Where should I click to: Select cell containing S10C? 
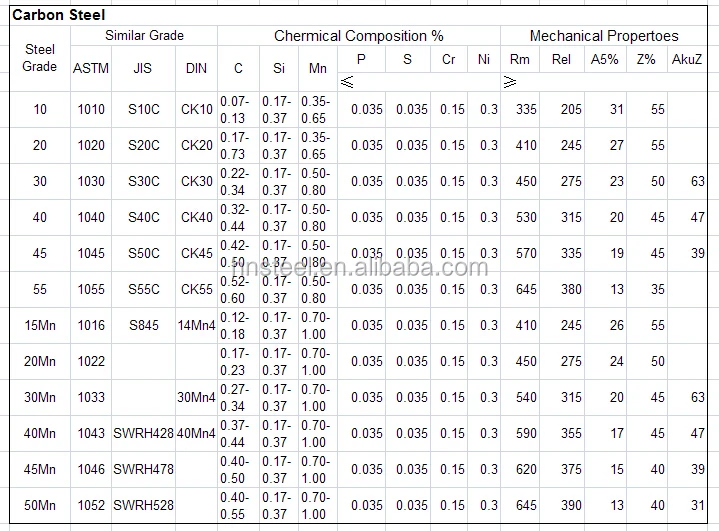tap(143, 110)
